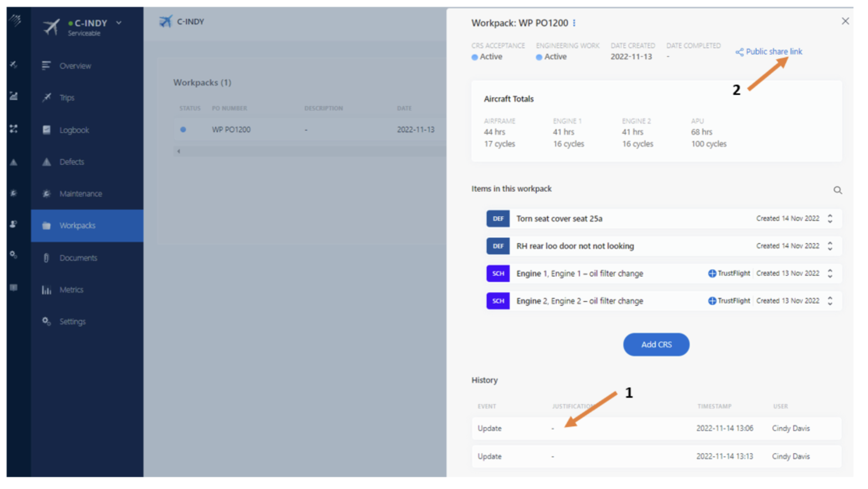Expand the Torn seat cover seat 25a item

[x=830, y=219]
